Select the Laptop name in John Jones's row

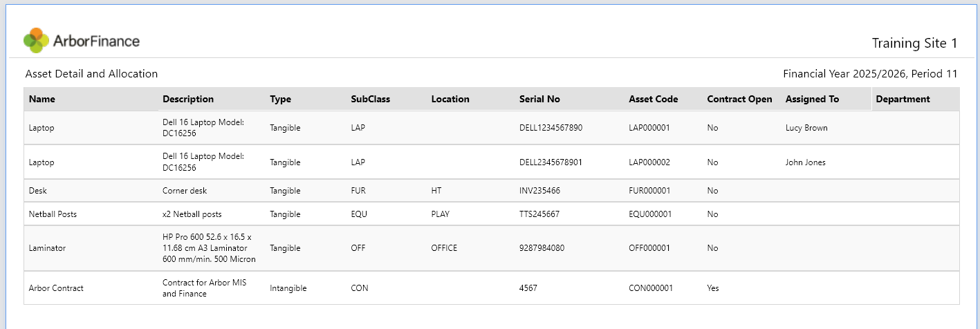click(x=41, y=162)
